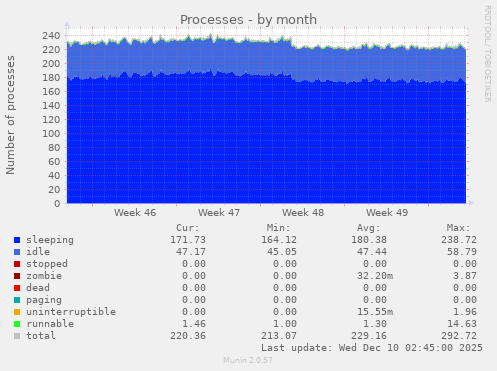The width and height of the screenshot is (497, 371).
Task: Click sleeping maximum value 238.72
Action: click(459, 240)
